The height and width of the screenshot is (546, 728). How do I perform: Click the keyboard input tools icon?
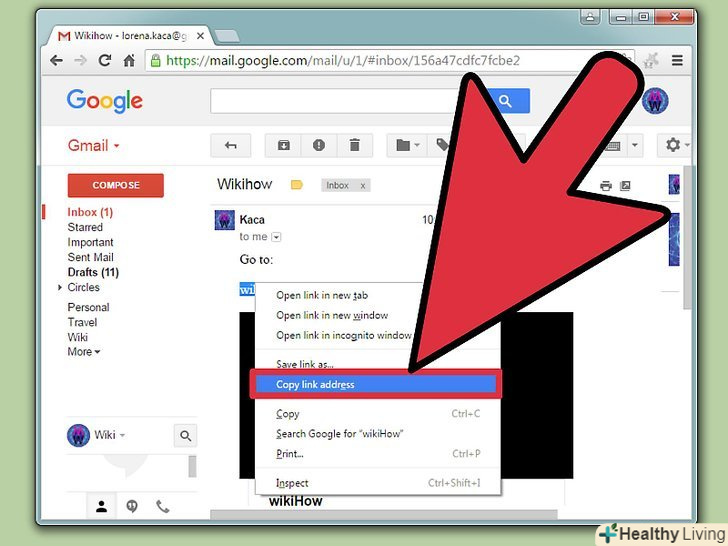pyautogui.click(x=613, y=146)
